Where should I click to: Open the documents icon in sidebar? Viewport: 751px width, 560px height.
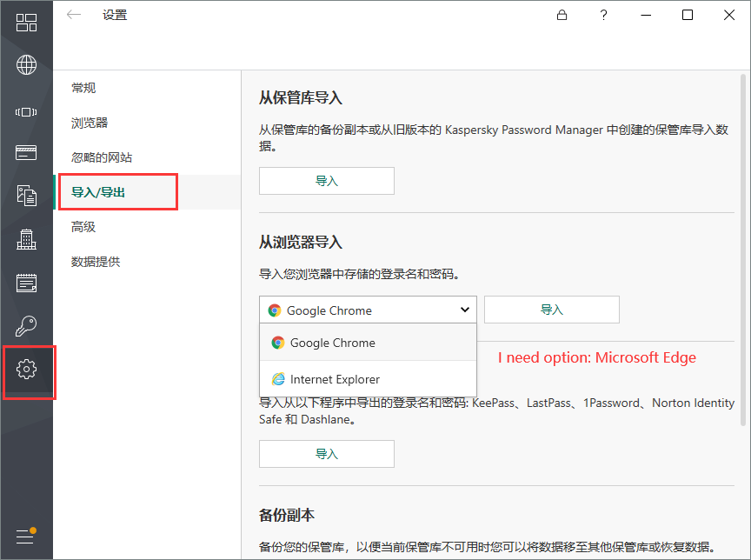26,196
